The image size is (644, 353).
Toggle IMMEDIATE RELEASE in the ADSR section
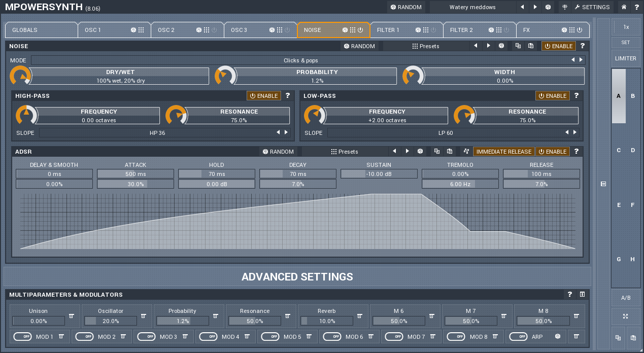click(503, 151)
